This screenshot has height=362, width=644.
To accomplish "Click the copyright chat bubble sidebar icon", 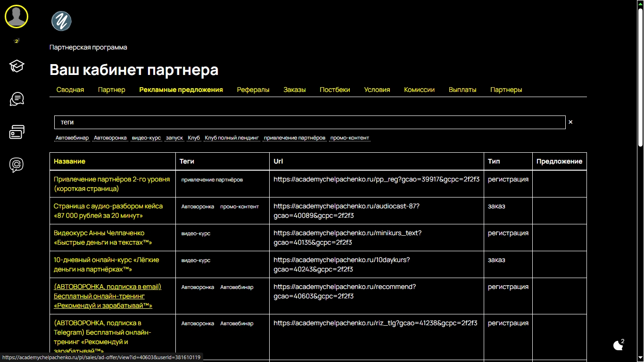I will coord(16,165).
